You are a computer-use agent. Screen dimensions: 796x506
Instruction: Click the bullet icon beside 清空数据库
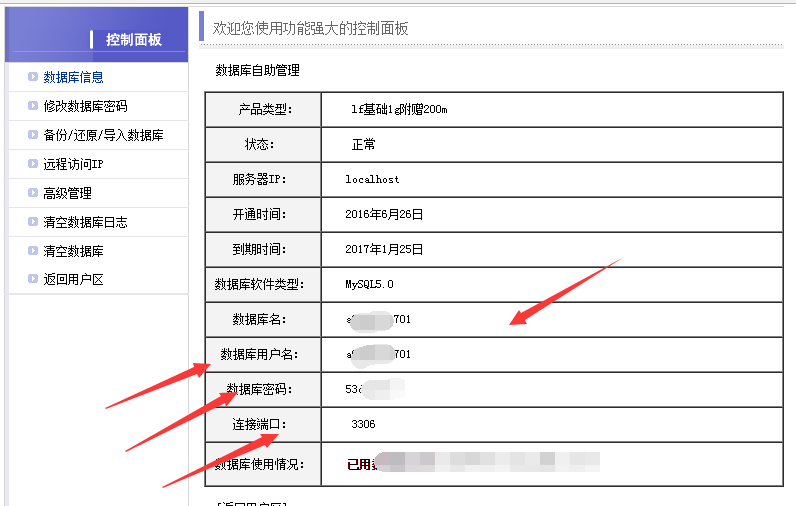[33, 250]
